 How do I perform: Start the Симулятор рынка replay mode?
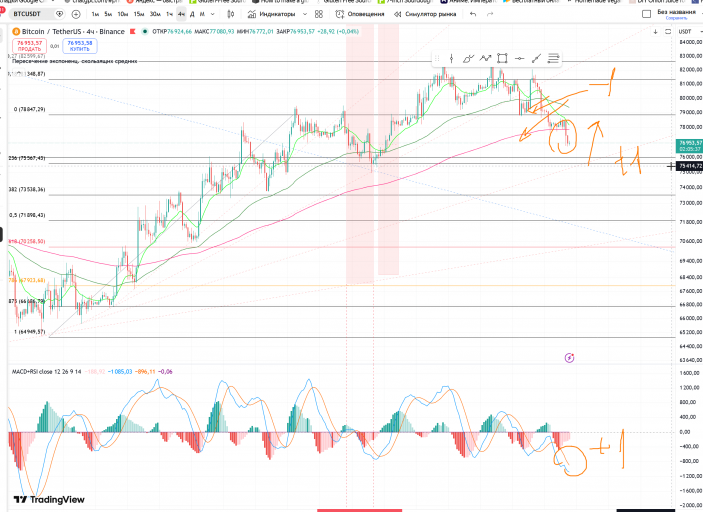[x=425, y=14]
